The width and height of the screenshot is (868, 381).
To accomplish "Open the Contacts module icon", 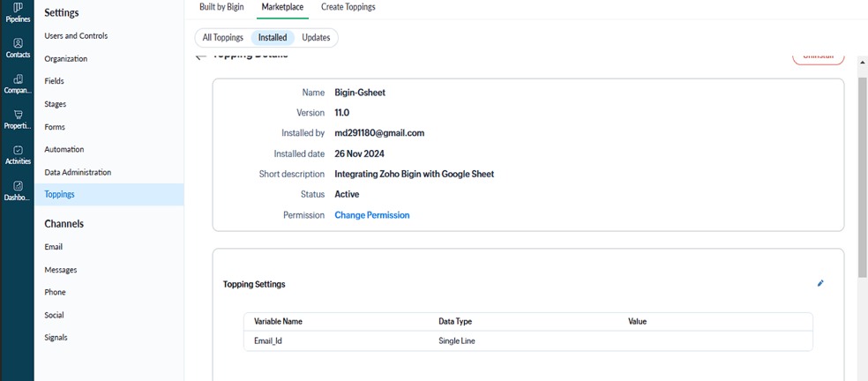I will click(x=18, y=43).
